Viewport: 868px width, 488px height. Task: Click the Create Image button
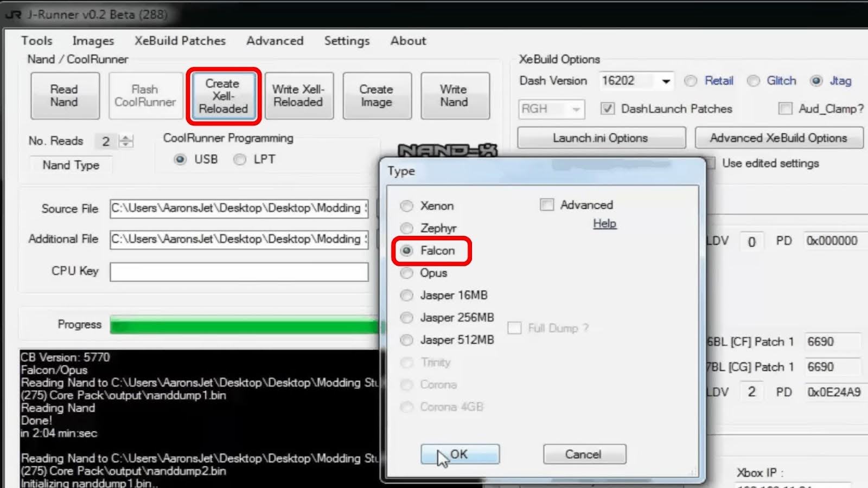point(376,95)
